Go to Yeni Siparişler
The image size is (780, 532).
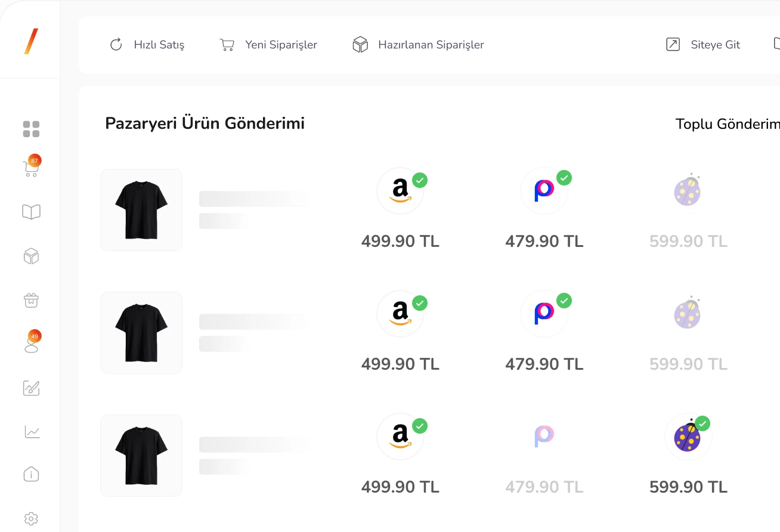point(269,45)
